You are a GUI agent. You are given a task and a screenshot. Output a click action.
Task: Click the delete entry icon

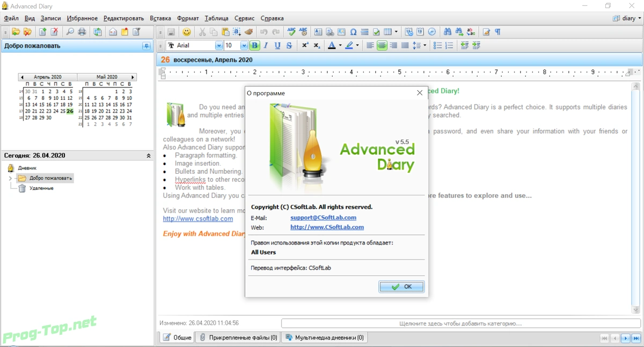pos(54,32)
